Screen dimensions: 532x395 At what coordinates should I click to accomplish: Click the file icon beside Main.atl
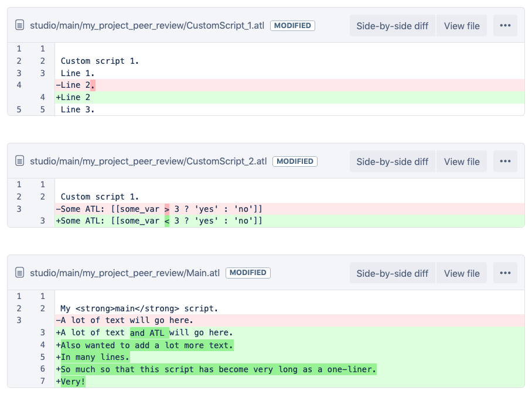pos(21,273)
